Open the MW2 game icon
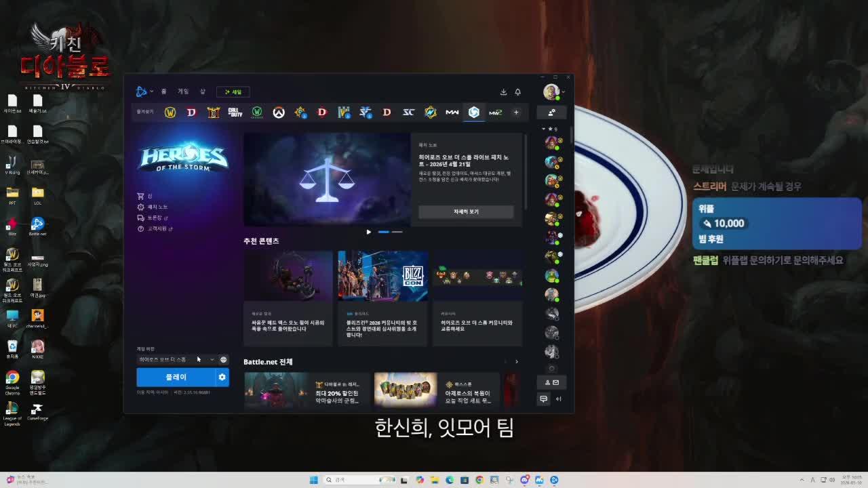 coord(495,113)
